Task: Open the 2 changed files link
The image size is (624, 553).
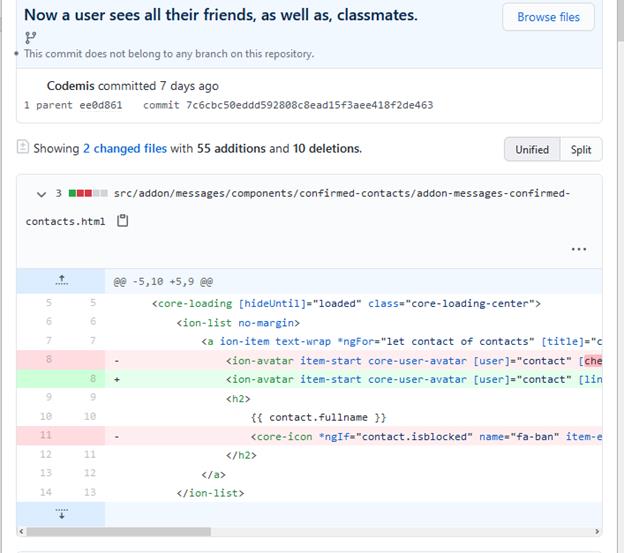Action: (125, 148)
